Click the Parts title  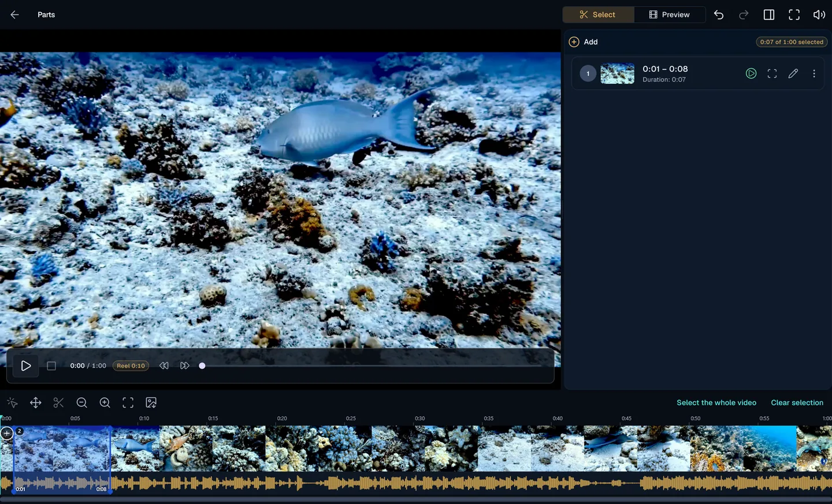click(46, 14)
